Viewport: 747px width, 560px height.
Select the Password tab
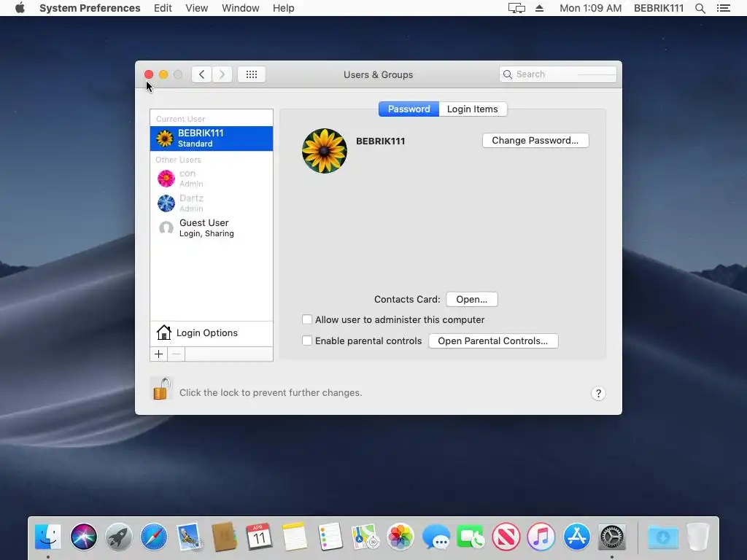409,109
